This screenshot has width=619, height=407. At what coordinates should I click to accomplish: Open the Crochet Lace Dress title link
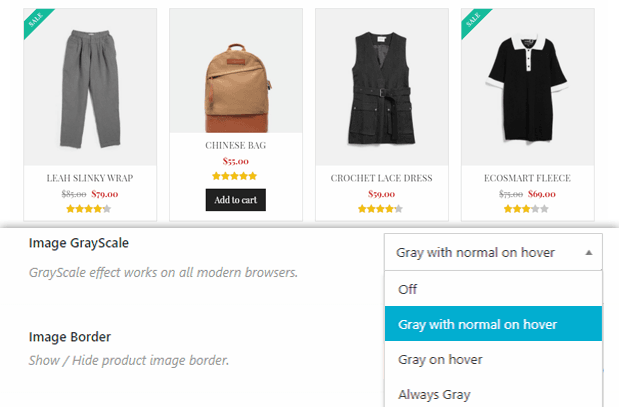click(x=382, y=178)
